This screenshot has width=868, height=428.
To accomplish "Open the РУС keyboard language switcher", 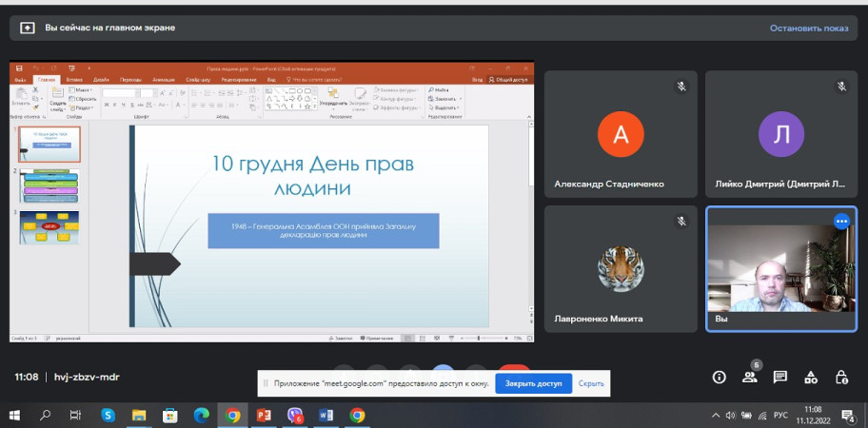I will click(x=779, y=415).
